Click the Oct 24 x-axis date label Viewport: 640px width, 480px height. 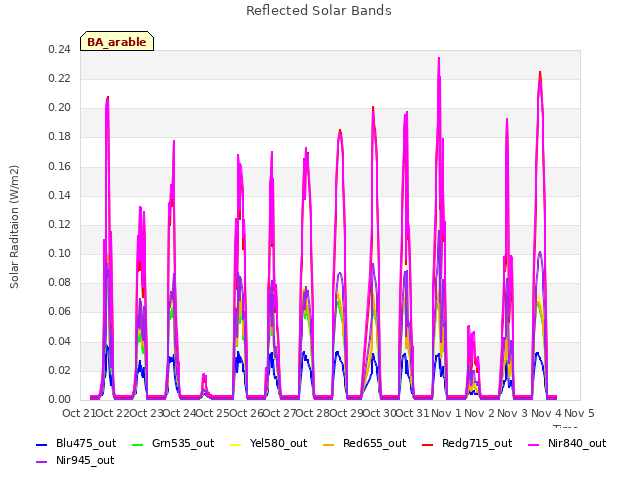pyautogui.click(x=179, y=413)
